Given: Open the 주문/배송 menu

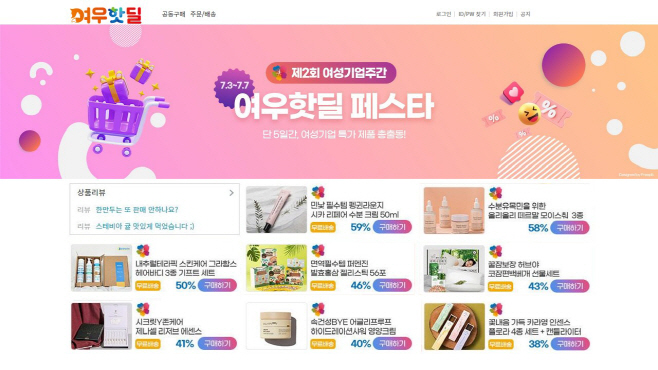Looking at the screenshot, I should 203,14.
